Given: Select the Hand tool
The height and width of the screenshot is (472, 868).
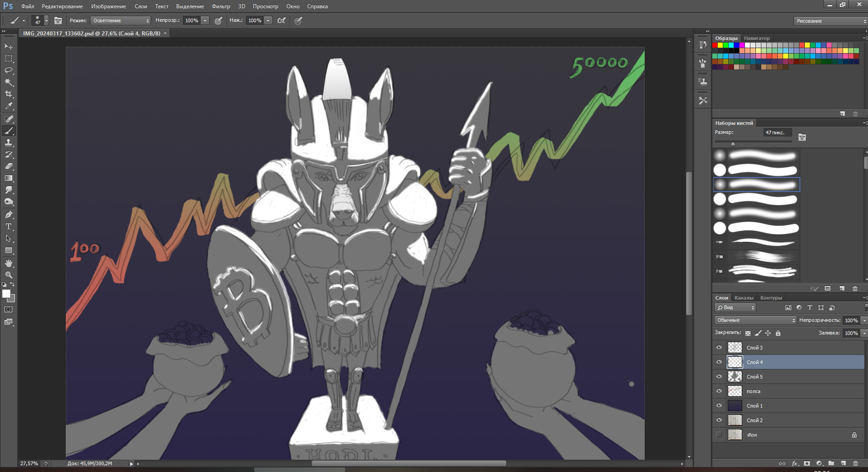Looking at the screenshot, I should 9,263.
